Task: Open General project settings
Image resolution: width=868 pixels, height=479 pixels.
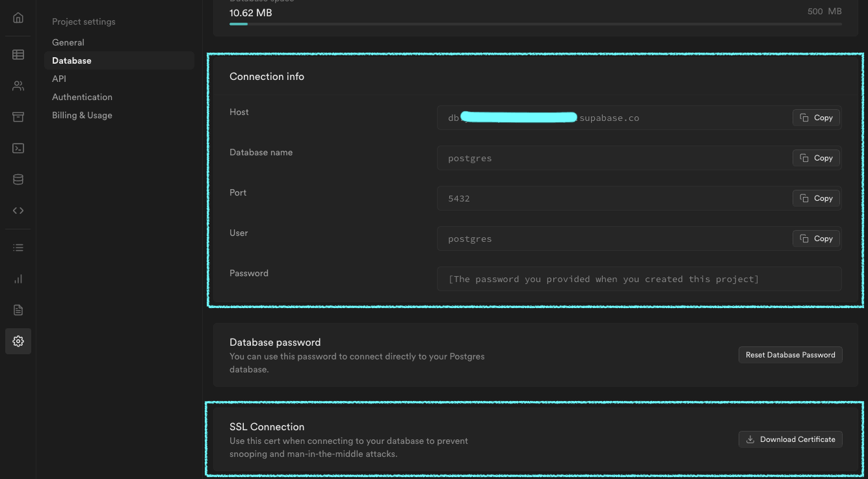Action: [68, 42]
